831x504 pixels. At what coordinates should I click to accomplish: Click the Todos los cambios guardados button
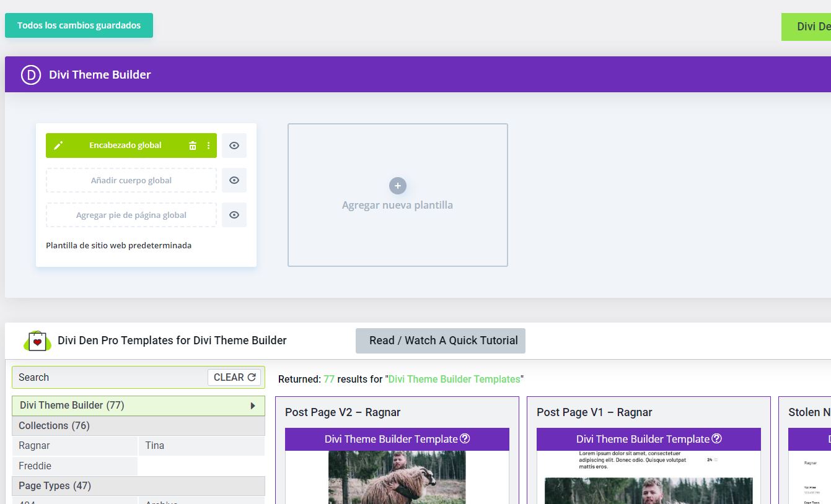point(79,25)
